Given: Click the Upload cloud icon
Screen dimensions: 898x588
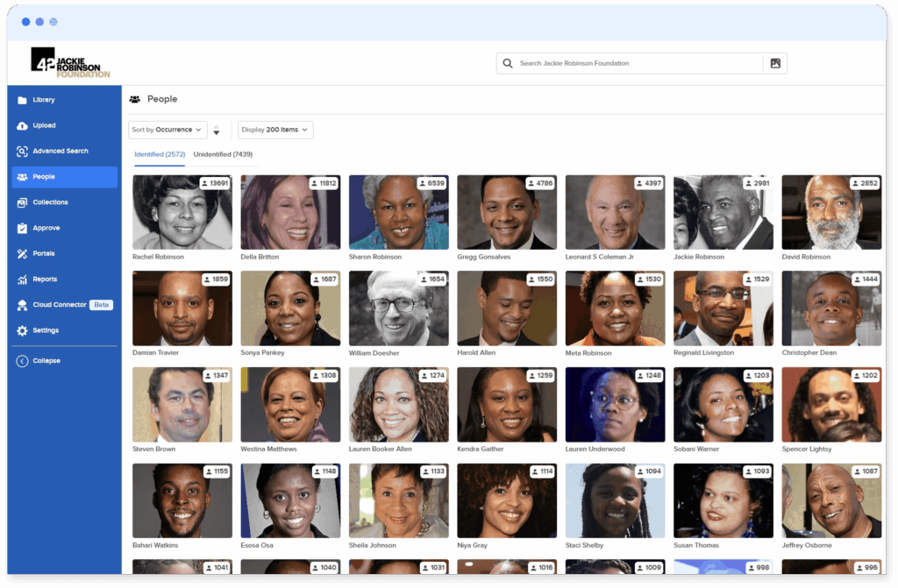Looking at the screenshot, I should [22, 125].
